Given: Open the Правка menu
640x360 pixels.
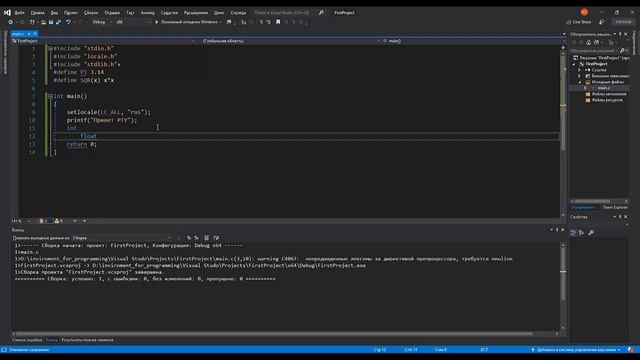Looking at the screenshot, I should click(37, 13).
